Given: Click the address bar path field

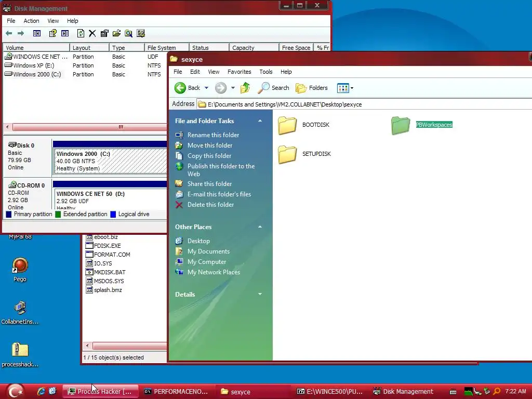Looking at the screenshot, I should (364, 104).
